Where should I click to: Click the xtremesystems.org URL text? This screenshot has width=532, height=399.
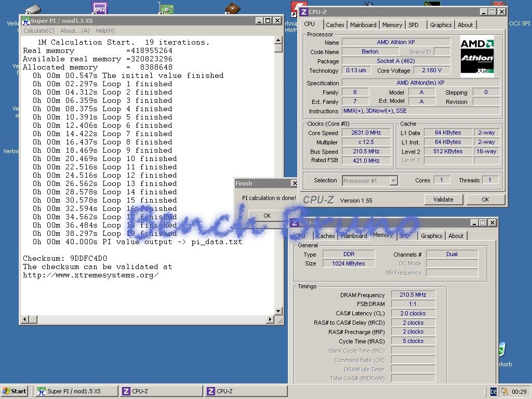[90, 275]
